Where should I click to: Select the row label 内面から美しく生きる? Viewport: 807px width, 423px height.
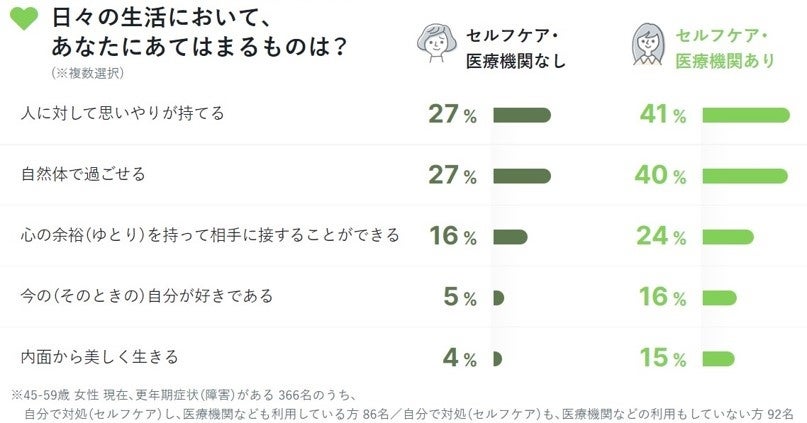[x=99, y=357]
